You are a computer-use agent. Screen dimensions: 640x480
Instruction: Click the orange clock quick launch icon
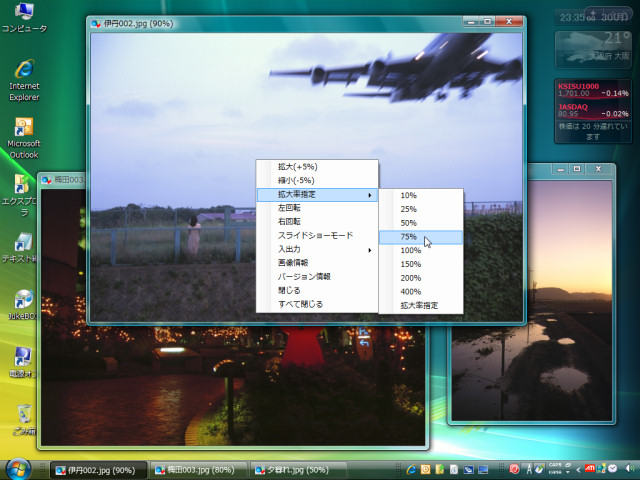tap(425, 469)
